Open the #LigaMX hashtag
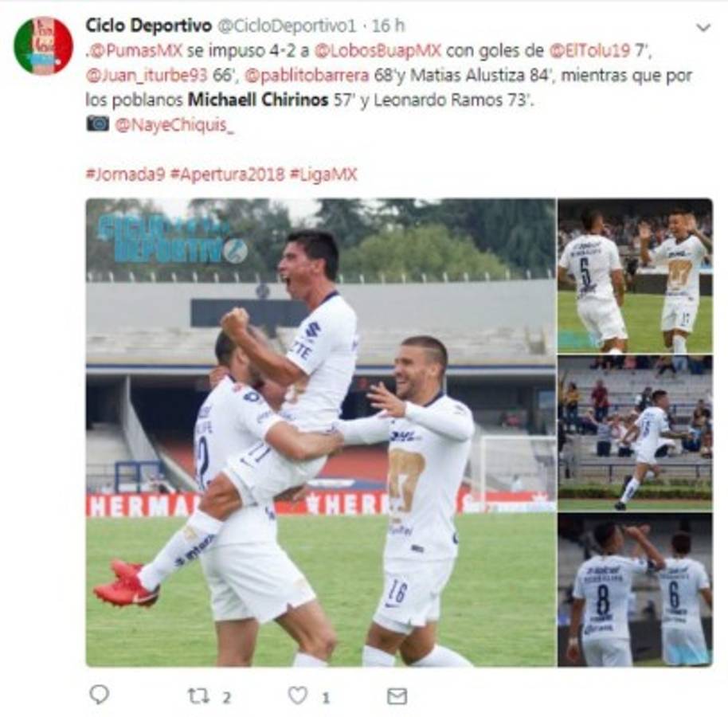This screenshot has width=728, height=717. 323,174
